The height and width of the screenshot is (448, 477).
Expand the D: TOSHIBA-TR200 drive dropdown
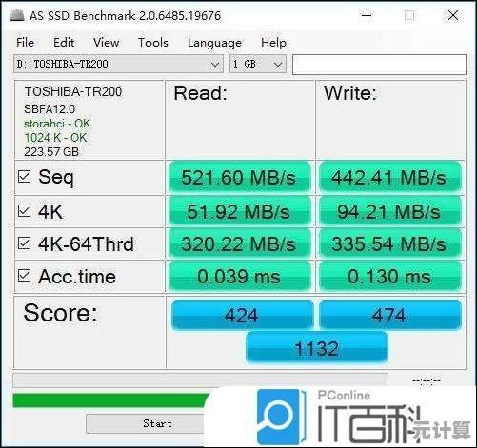pyautogui.click(x=118, y=64)
